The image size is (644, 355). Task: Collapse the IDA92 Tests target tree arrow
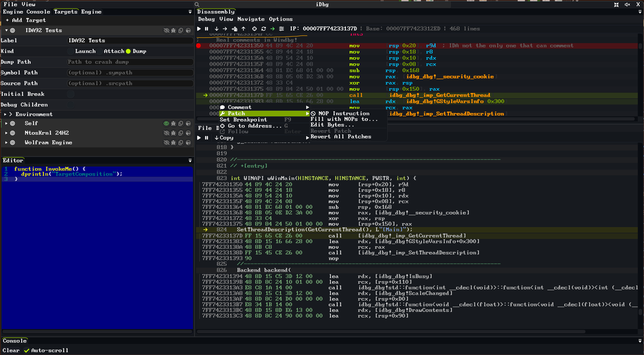tap(6, 31)
